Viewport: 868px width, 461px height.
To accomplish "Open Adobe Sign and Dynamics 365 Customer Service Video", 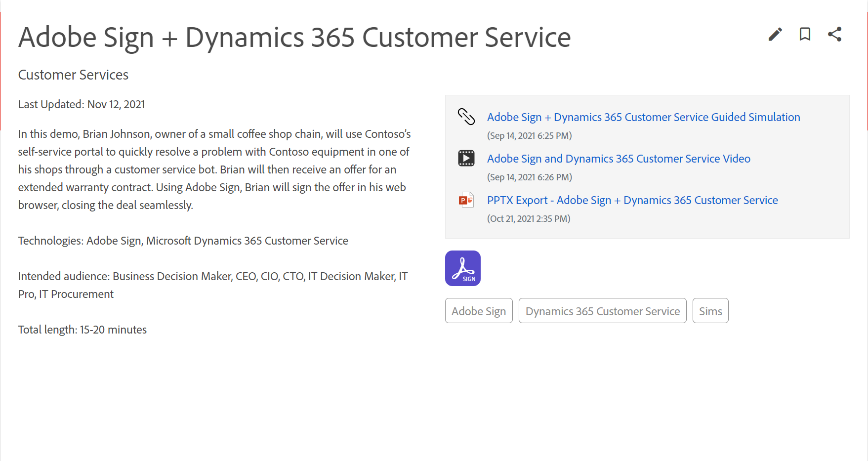I will (619, 159).
